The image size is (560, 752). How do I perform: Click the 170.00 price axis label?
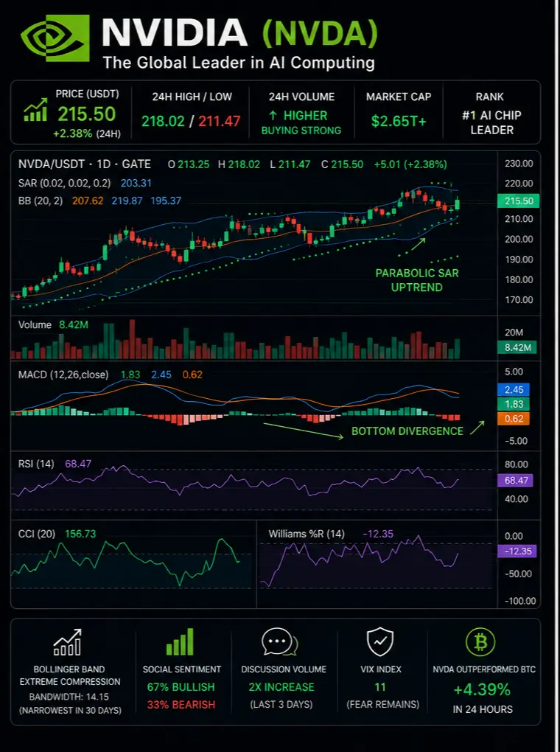519,300
